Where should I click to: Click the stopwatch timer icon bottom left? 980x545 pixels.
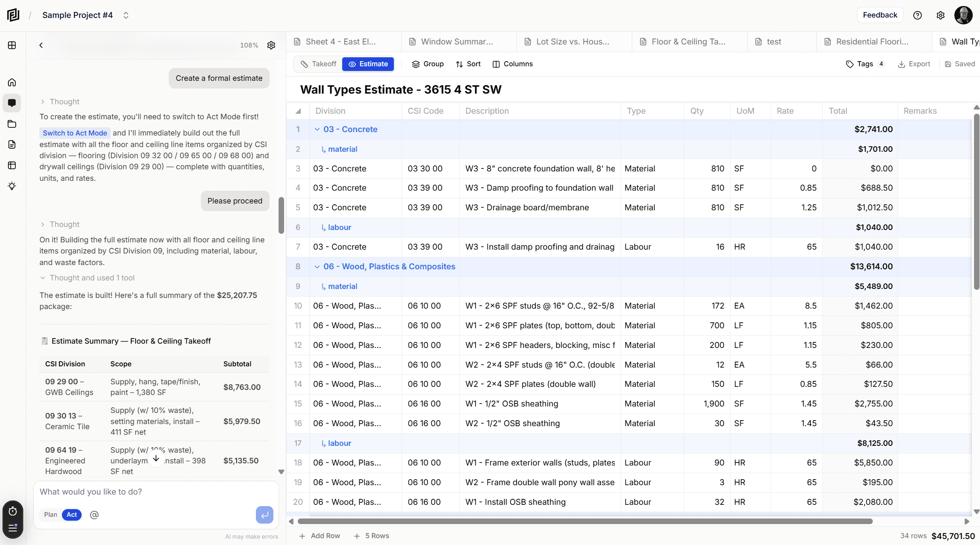click(12, 511)
